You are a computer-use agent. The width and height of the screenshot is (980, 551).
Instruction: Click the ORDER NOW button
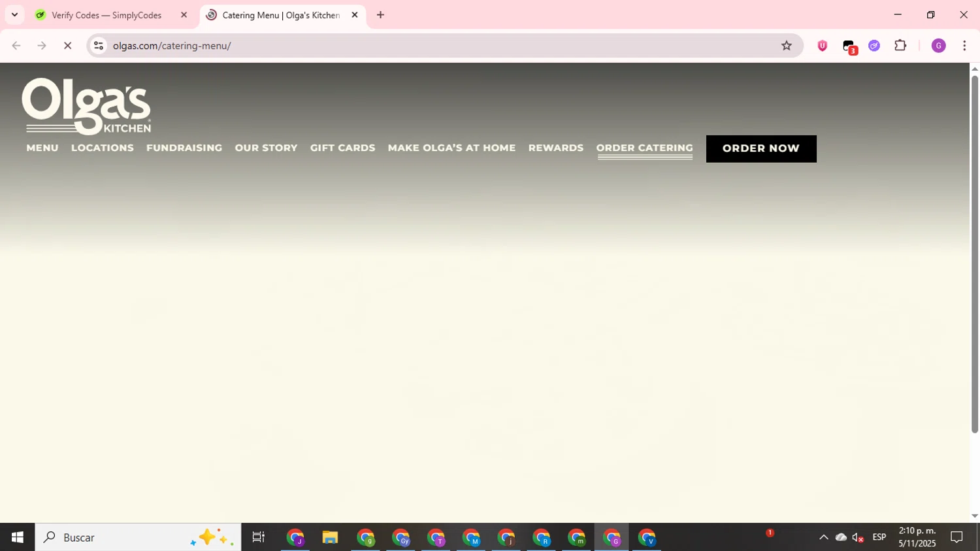(761, 148)
